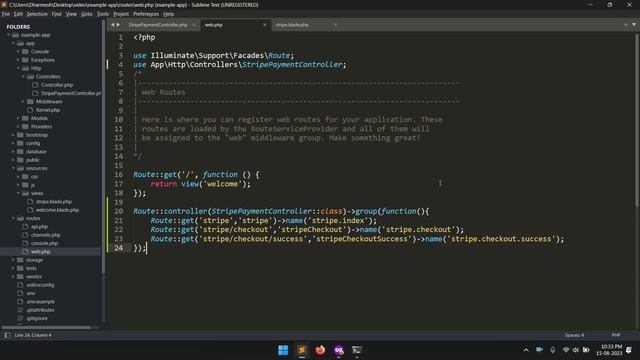Open the Goto menu

point(87,14)
